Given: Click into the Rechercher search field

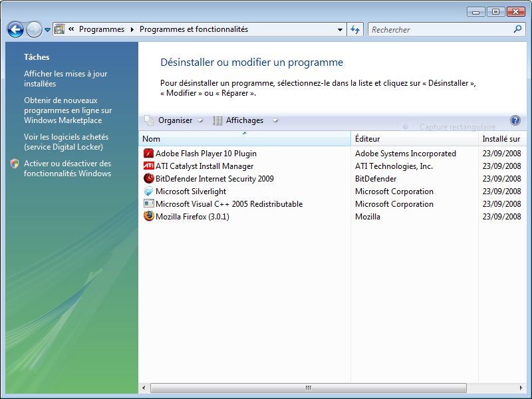Looking at the screenshot, I should coord(440,29).
